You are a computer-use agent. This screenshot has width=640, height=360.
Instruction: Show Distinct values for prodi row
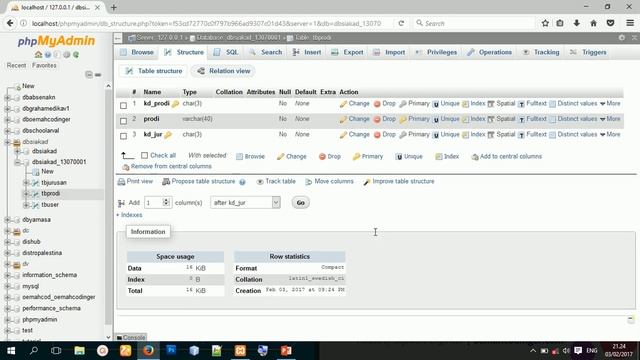pyautogui.click(x=573, y=119)
